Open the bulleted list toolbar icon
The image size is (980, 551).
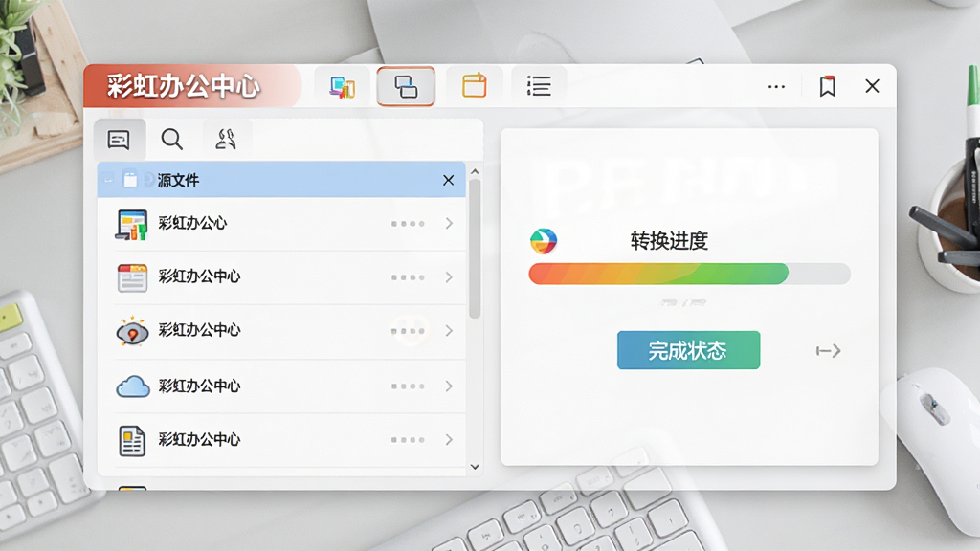tap(539, 85)
